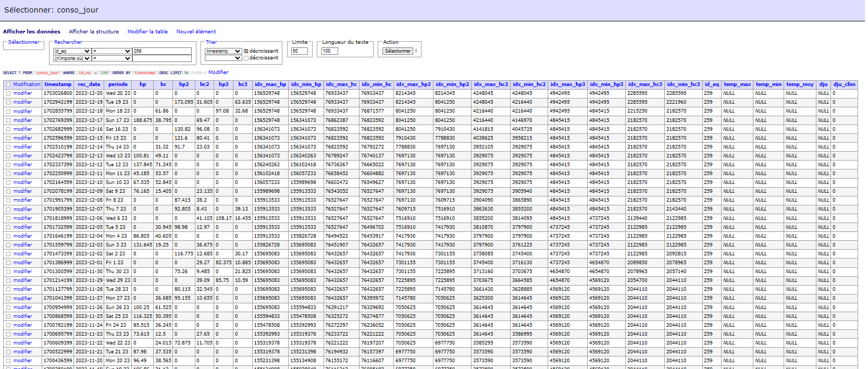Sort by the periode column header
868x369 pixels.
pos(118,84)
